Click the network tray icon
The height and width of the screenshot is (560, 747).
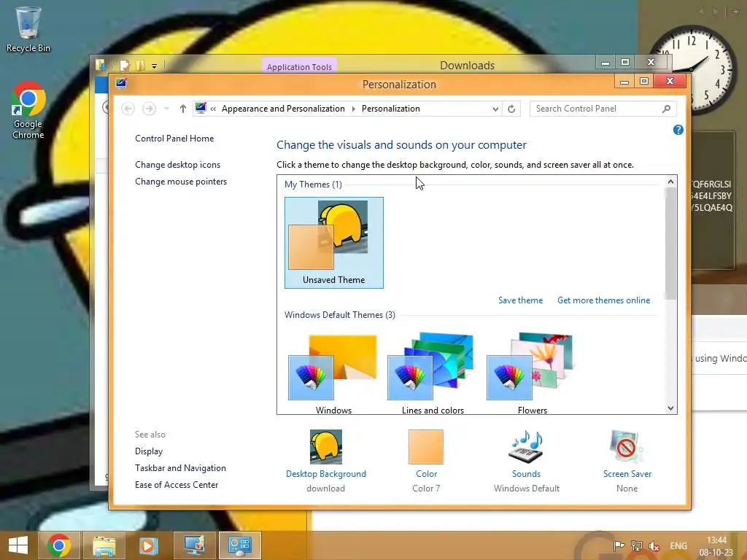[636, 545]
